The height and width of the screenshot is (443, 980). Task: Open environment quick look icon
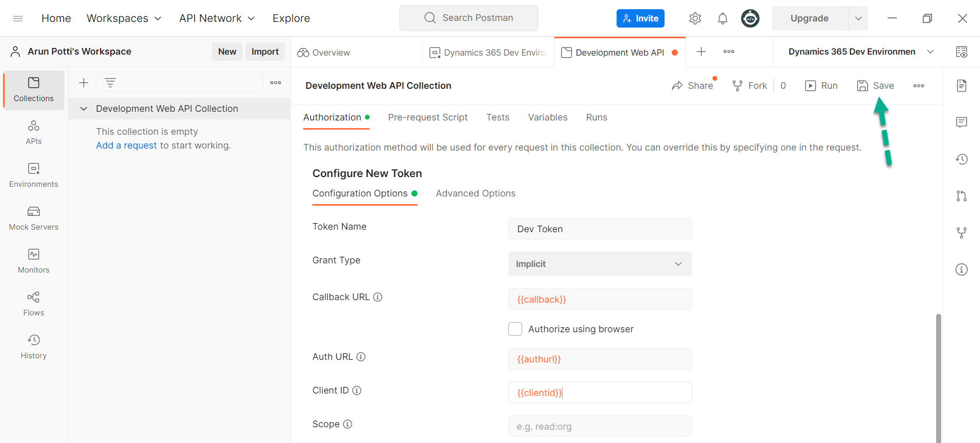tap(962, 52)
